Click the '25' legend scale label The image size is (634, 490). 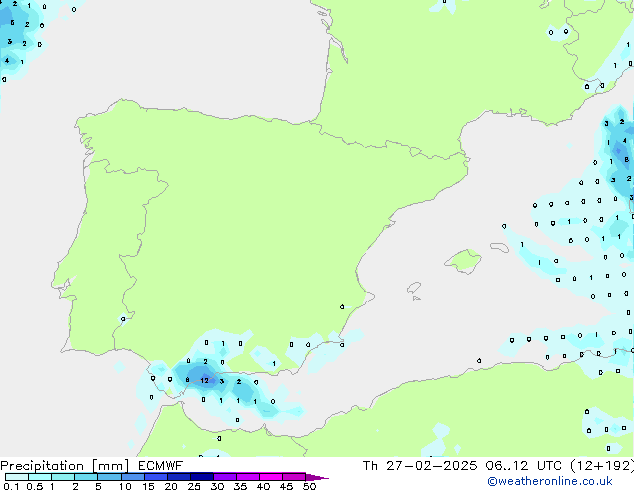coord(194,486)
